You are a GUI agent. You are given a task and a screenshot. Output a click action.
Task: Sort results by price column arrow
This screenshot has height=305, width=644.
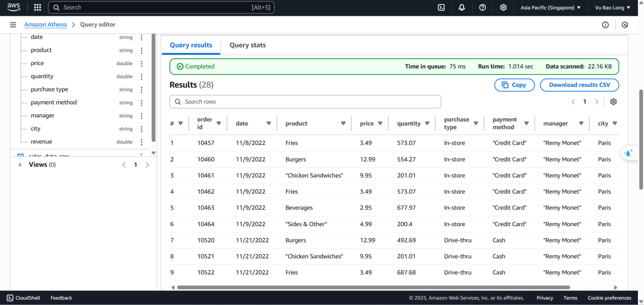click(380, 124)
